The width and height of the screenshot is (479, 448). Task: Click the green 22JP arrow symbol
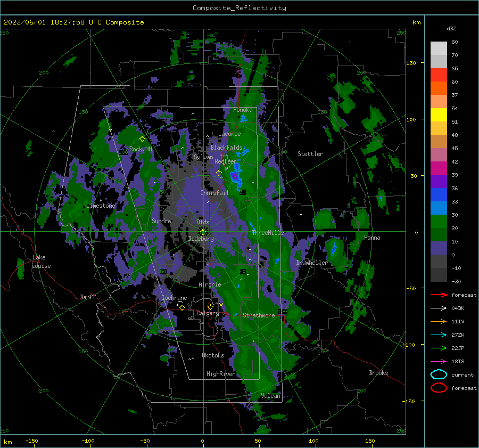pyautogui.click(x=439, y=348)
